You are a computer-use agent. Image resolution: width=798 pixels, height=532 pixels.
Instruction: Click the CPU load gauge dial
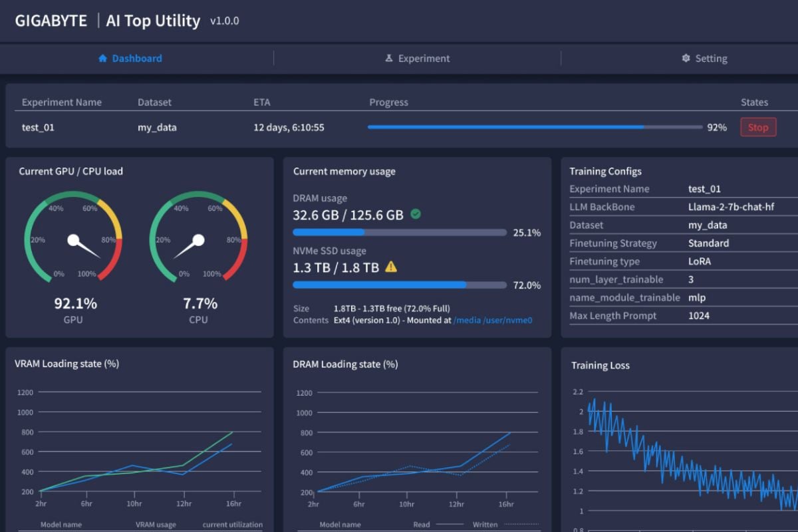coord(199,239)
